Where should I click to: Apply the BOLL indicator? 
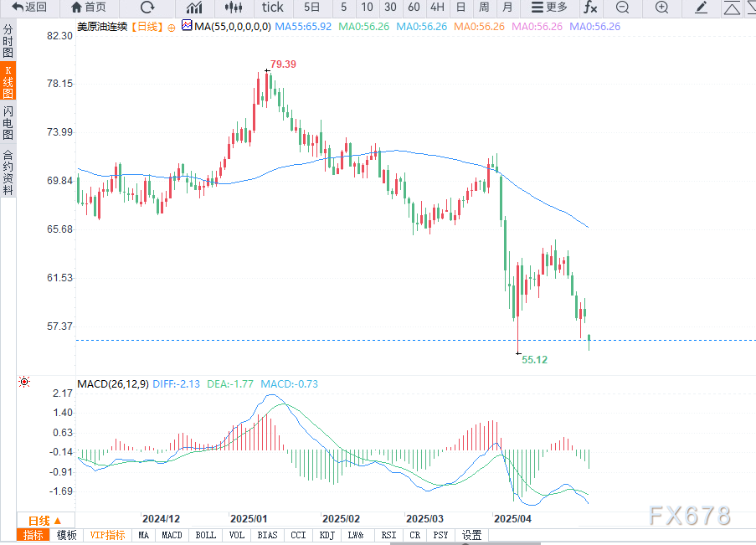coord(206,535)
